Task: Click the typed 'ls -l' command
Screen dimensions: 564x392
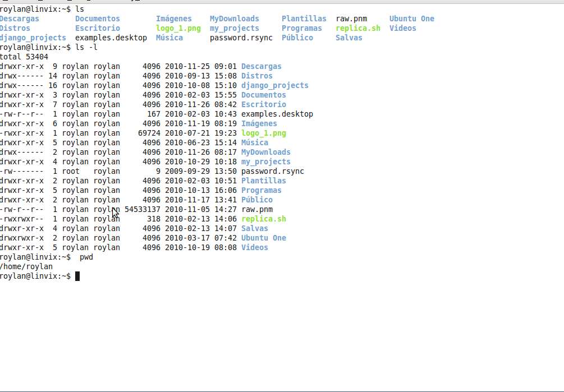Action: [86, 47]
